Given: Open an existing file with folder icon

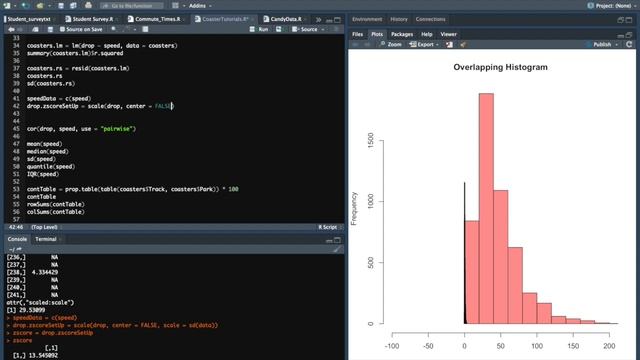Looking at the screenshot, I should (x=40, y=6).
